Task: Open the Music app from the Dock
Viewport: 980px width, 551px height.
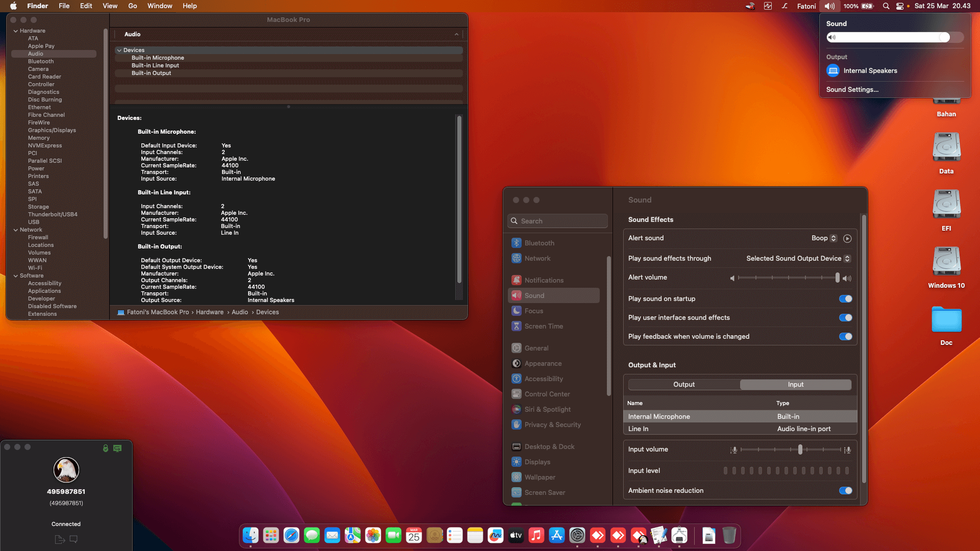Action: pyautogui.click(x=536, y=536)
